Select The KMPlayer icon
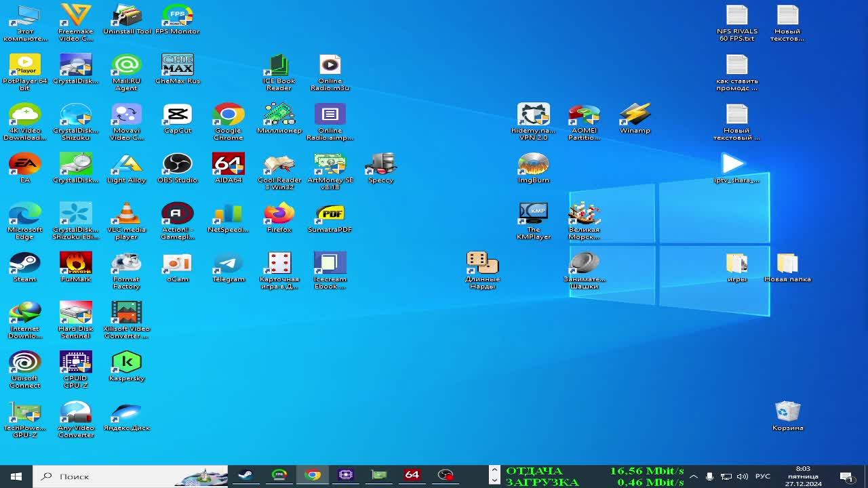The width and height of the screenshot is (868, 488). 534,221
